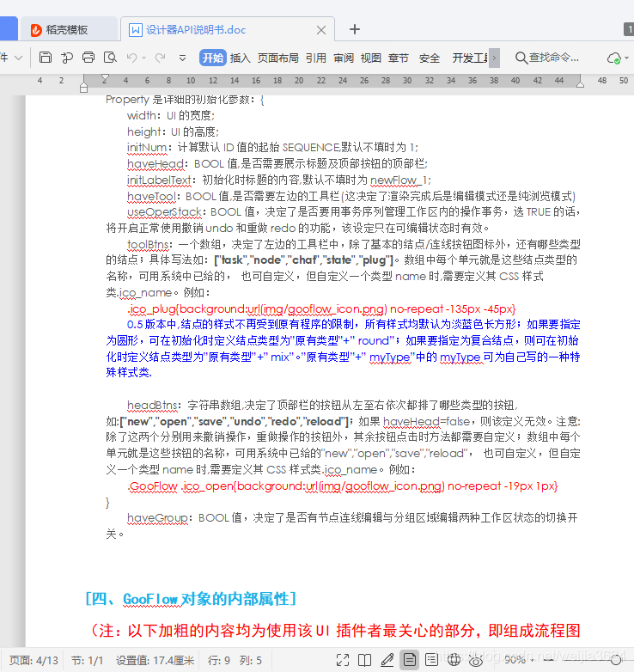634x672 pixels.
Task: Close the 设计器API说明书.doc tab
Action: click(x=321, y=30)
